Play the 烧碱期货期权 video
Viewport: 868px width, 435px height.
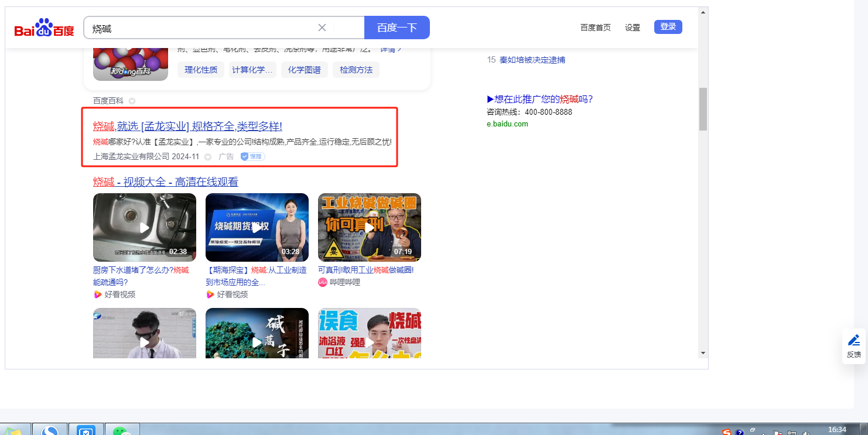(257, 227)
